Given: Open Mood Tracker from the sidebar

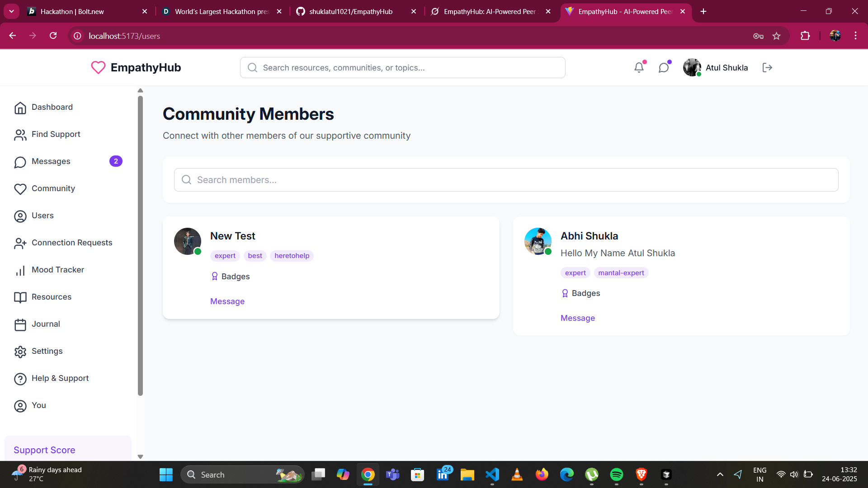Looking at the screenshot, I should (x=58, y=270).
